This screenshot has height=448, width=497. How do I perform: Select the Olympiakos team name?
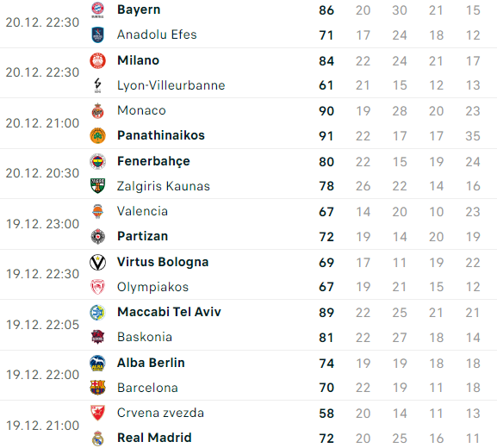tap(152, 287)
